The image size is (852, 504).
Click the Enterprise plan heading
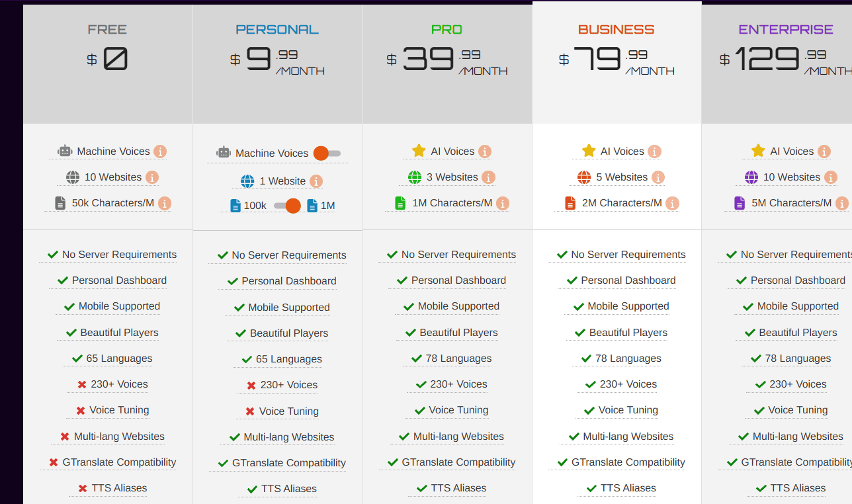point(785,30)
